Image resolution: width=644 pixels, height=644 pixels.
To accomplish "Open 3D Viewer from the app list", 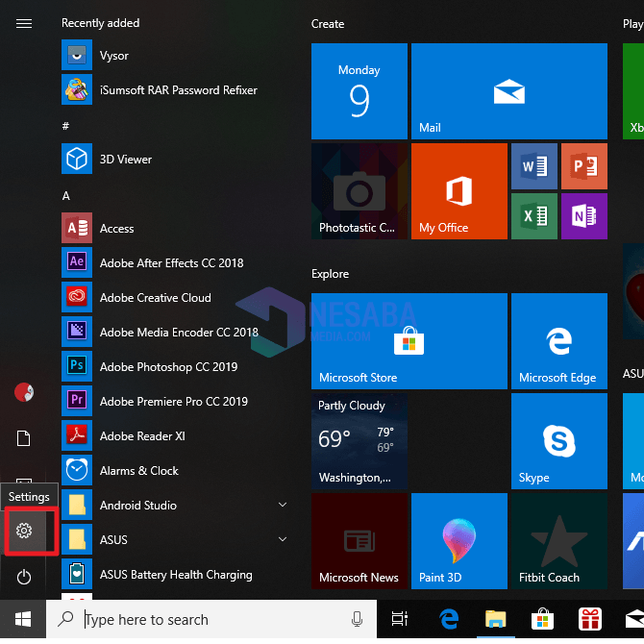I will point(177,159).
